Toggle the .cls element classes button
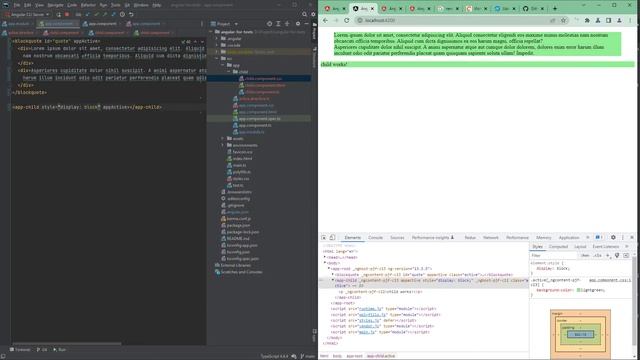Image resolution: width=640 pixels, height=360 pixels. coord(598,256)
